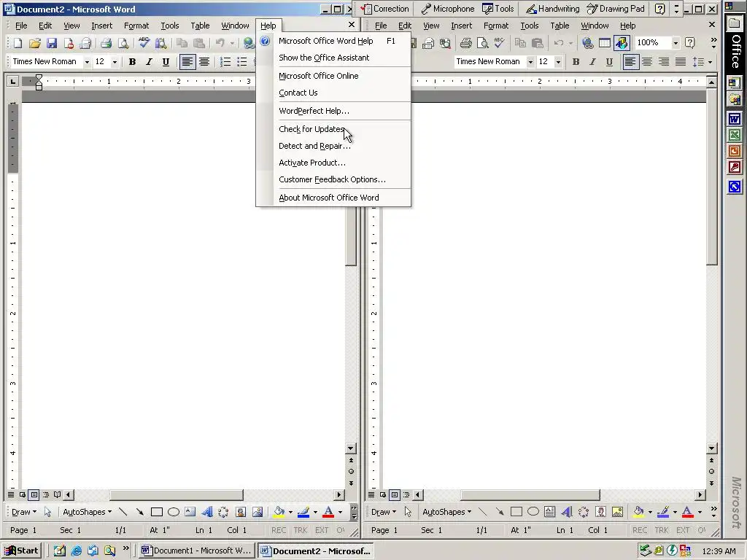
Task: Select the Rectangle tool in right window Drawing toolbar
Action: tap(516, 512)
